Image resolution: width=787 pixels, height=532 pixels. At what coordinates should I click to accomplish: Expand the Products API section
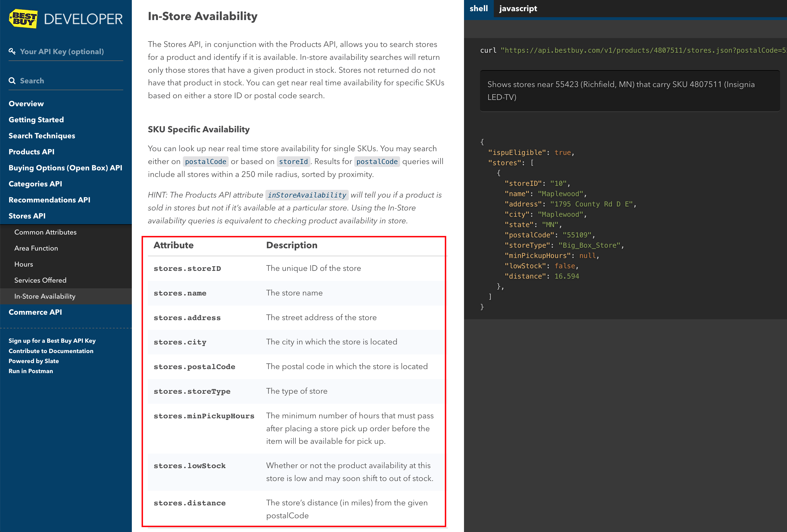(31, 152)
